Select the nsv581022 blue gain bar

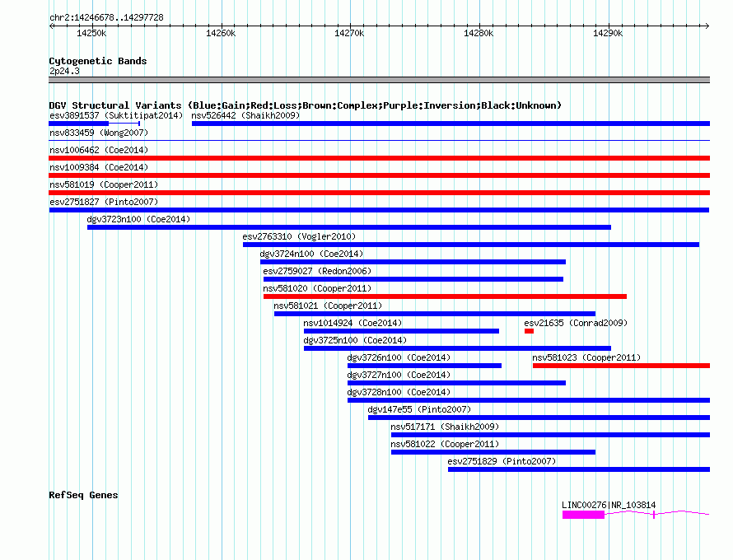point(493,452)
